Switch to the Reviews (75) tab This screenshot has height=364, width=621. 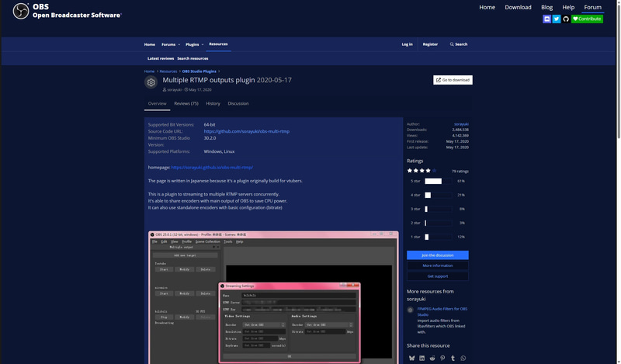tap(186, 104)
